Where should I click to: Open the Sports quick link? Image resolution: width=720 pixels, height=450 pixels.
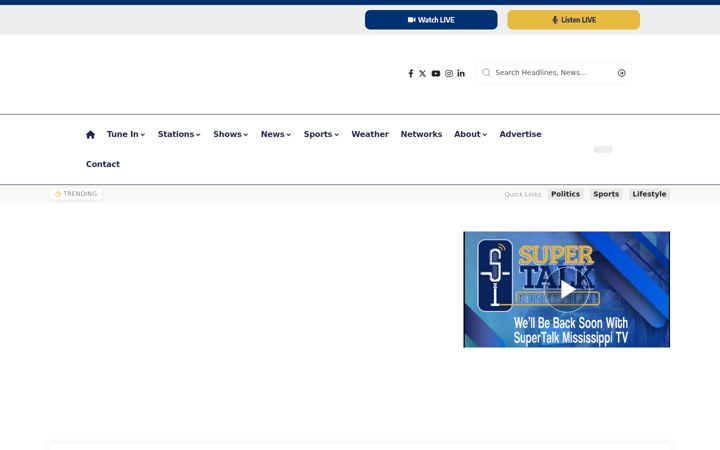point(606,194)
